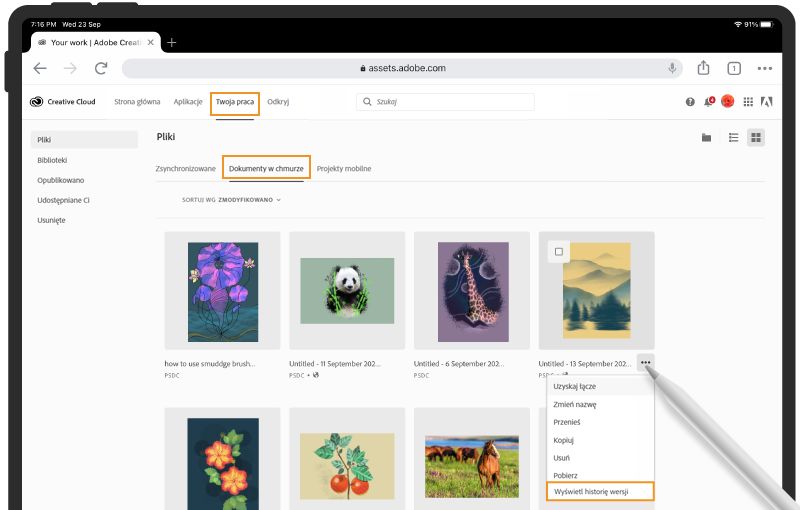Screen dimensions: 800x510
Task: Switch to the Zsynchronizowane tab
Action: click(x=185, y=169)
